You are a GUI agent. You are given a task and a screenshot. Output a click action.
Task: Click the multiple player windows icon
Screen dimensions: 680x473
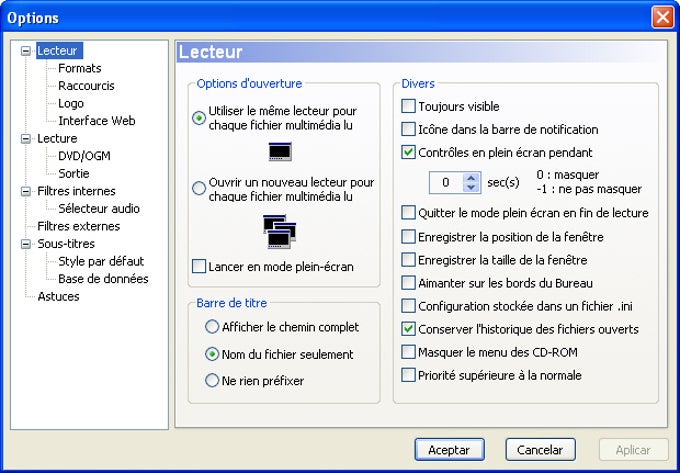coord(280,232)
